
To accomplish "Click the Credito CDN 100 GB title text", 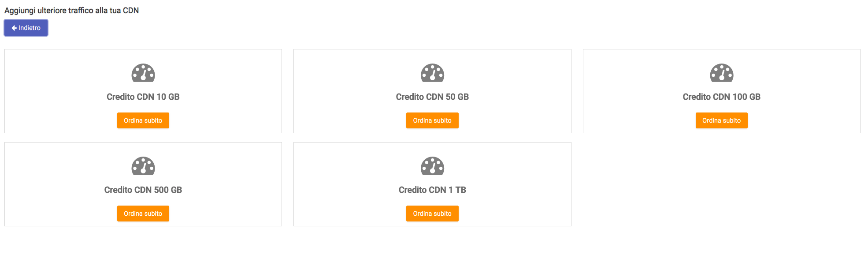I will pos(722,97).
